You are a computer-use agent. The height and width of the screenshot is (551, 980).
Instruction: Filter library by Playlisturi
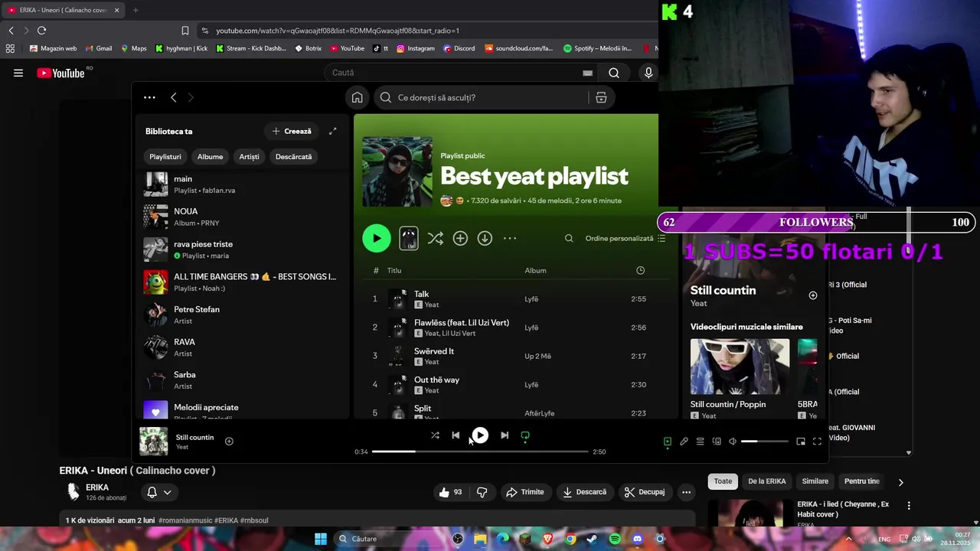[x=165, y=156]
